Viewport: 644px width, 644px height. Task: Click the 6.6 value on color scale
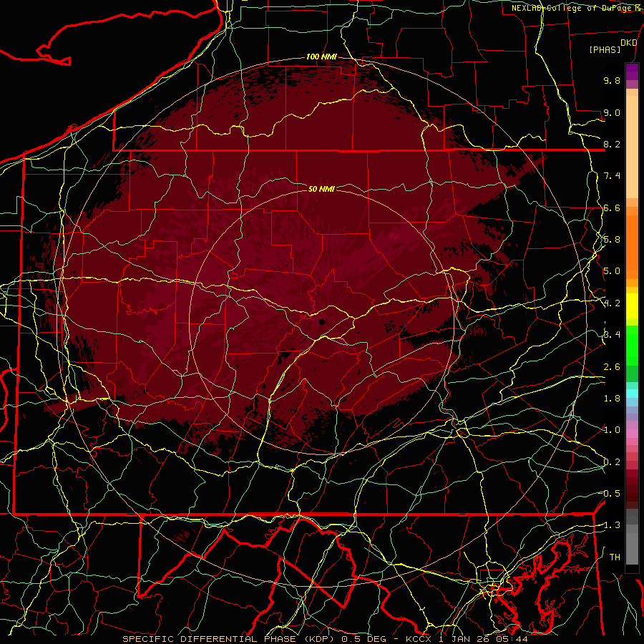point(612,208)
